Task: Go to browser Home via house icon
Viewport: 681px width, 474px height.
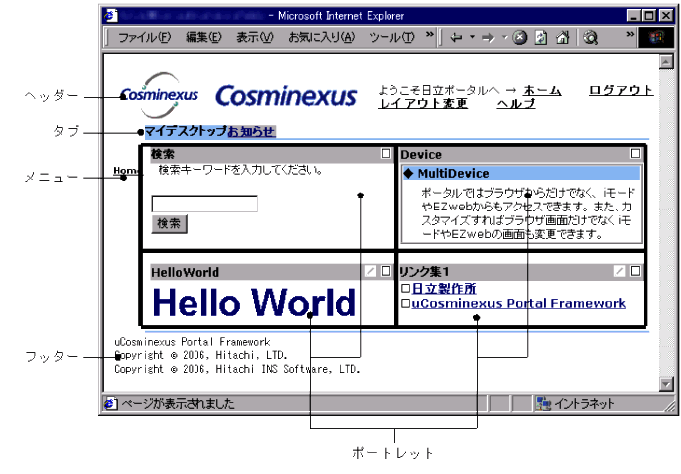Action: tap(563, 38)
